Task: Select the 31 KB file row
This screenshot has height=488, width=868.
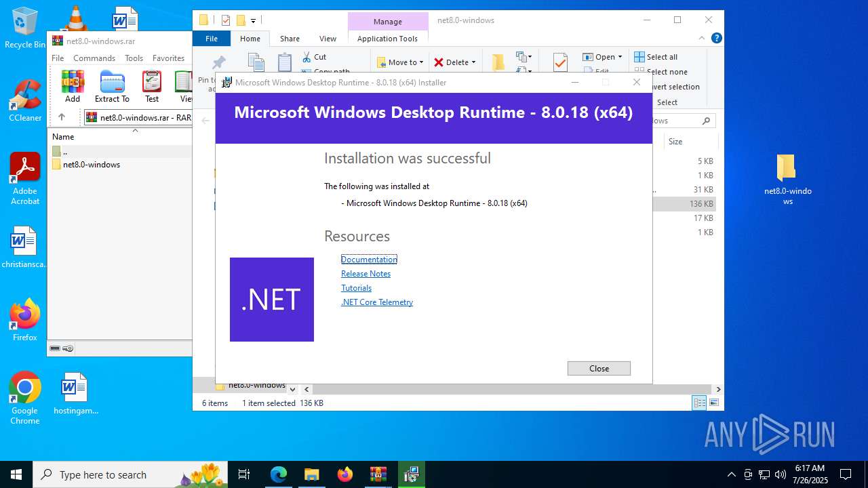Action: coord(684,190)
